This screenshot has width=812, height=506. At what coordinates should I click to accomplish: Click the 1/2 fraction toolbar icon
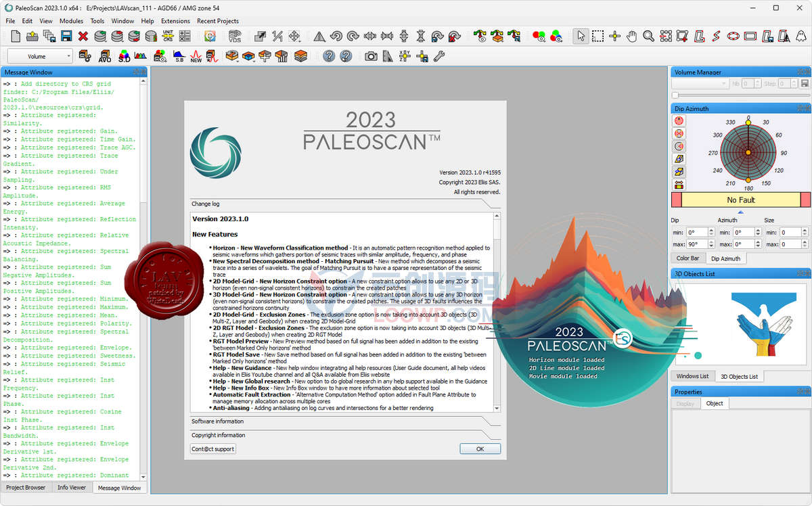tap(277, 36)
